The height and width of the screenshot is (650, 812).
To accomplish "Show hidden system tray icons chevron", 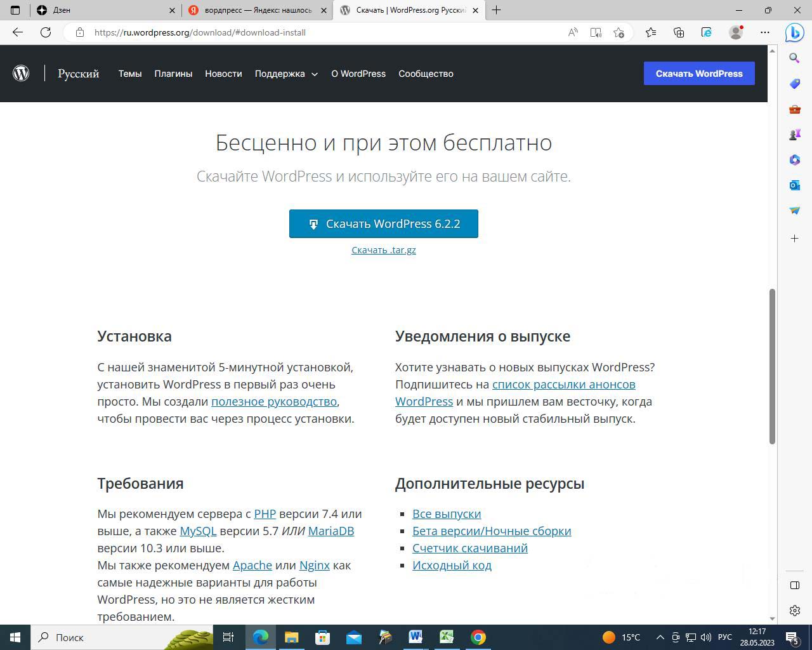I will pos(660,637).
